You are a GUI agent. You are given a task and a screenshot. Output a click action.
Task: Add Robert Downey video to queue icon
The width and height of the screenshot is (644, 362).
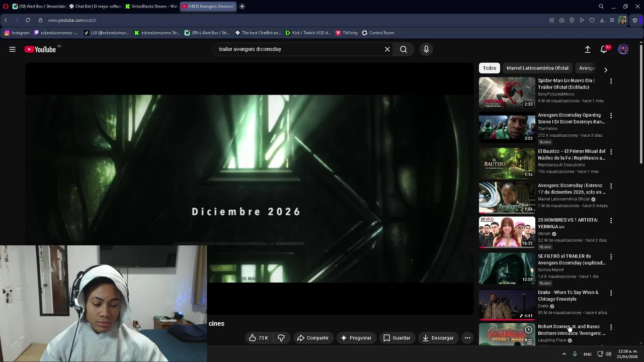coord(528,341)
